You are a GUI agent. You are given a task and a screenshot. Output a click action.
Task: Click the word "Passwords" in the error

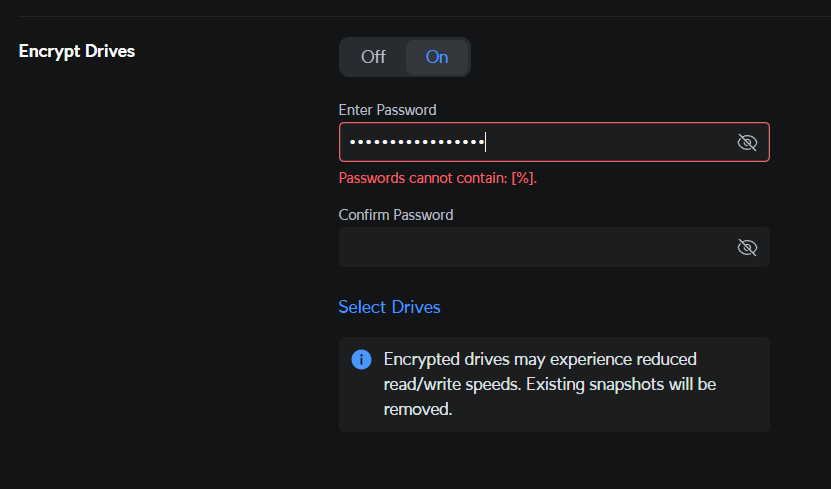371,178
